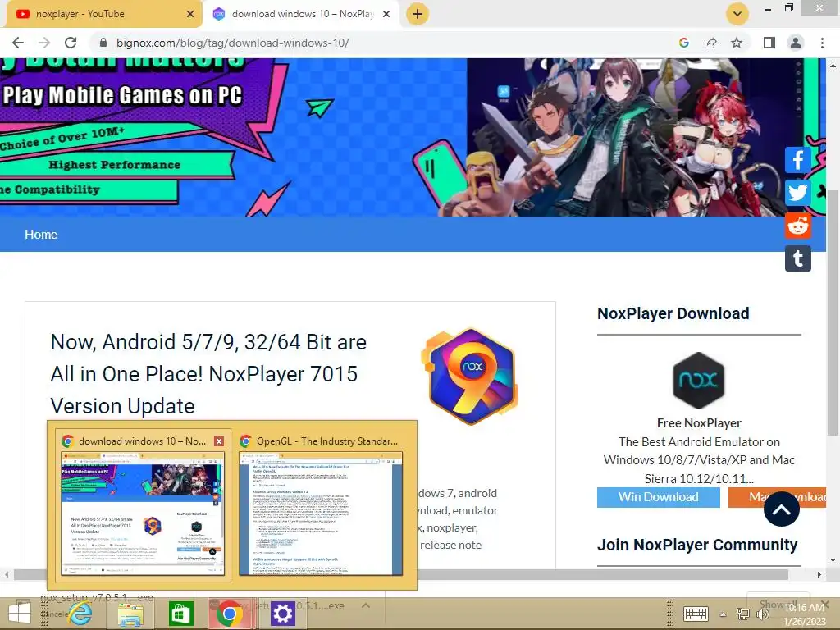The width and height of the screenshot is (840, 630).
Task: Click the address bar URL field
Action: [x=386, y=43]
